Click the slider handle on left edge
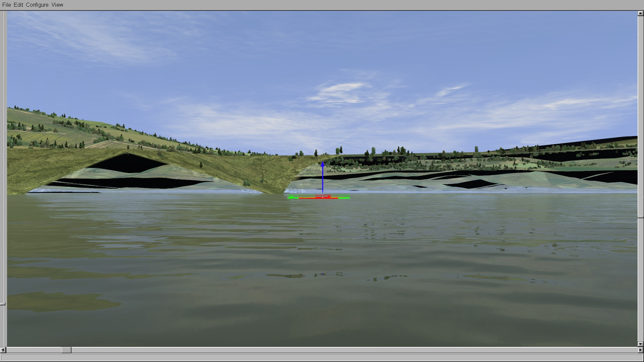644x362 pixels. [3, 304]
